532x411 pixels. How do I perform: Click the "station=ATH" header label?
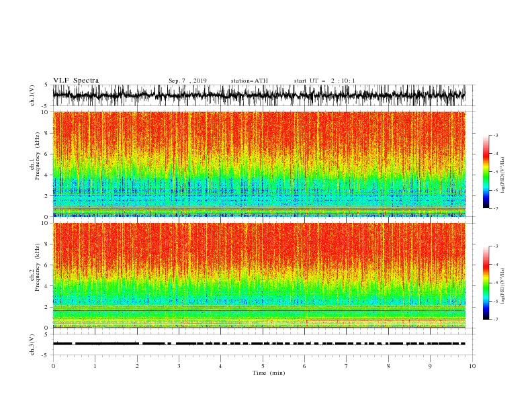coord(249,81)
